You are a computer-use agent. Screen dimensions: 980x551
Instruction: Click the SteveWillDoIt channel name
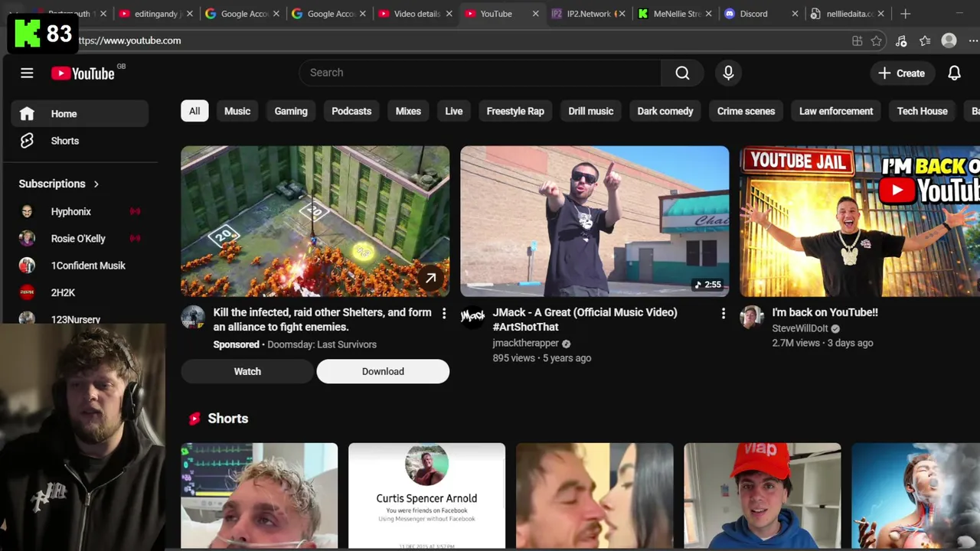(x=800, y=328)
